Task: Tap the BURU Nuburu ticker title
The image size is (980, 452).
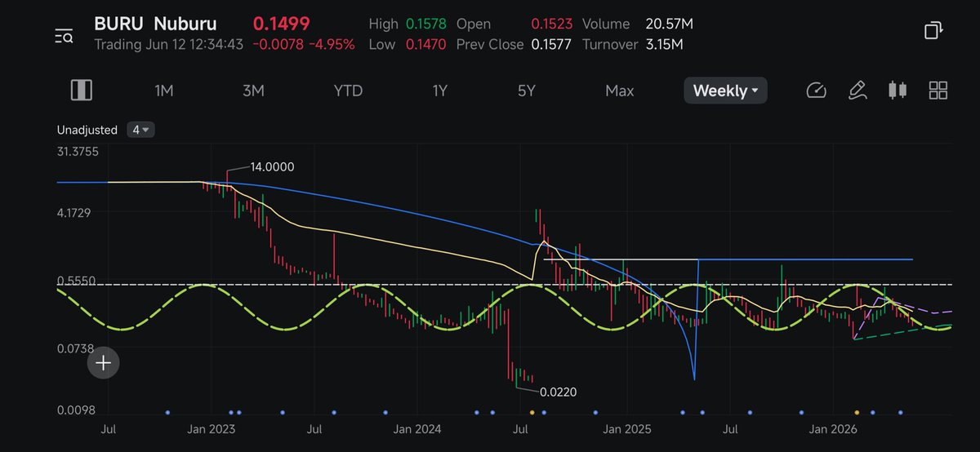Action: point(155,24)
